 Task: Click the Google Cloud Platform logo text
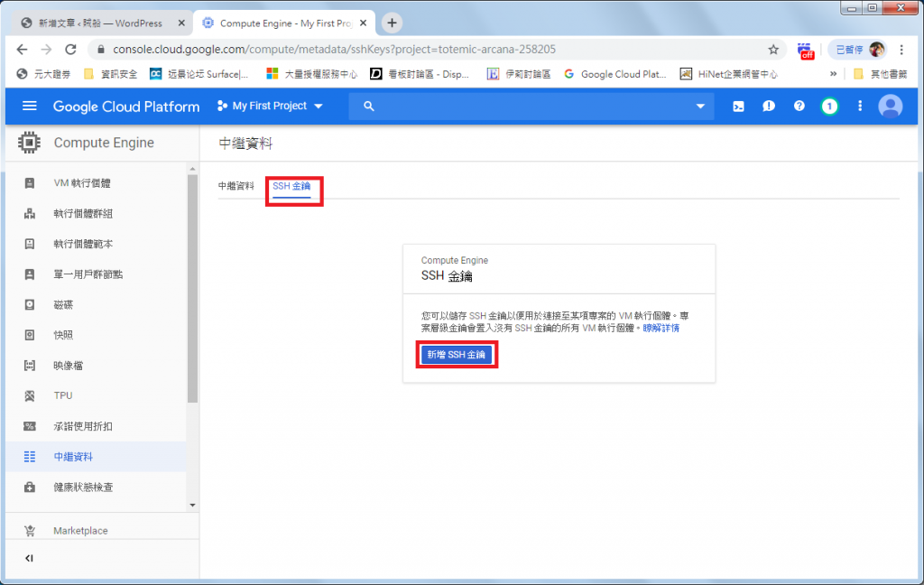(126, 107)
